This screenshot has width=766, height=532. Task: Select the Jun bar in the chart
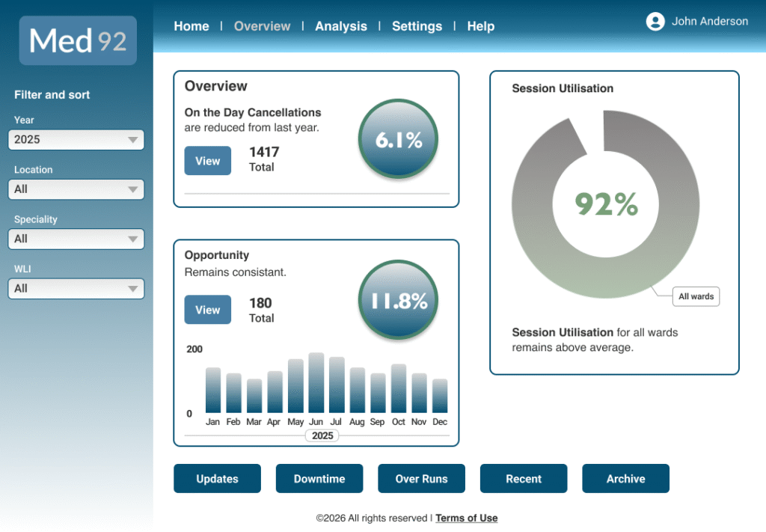coord(316,383)
